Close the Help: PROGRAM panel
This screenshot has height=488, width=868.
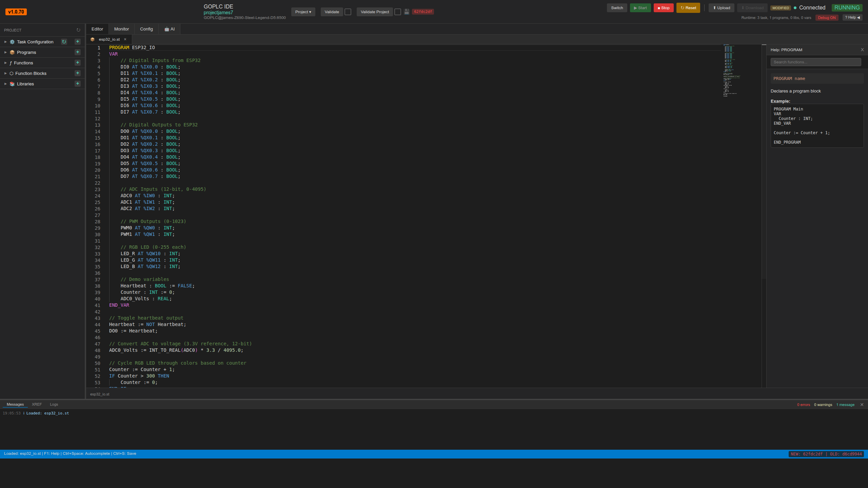[x=862, y=50]
